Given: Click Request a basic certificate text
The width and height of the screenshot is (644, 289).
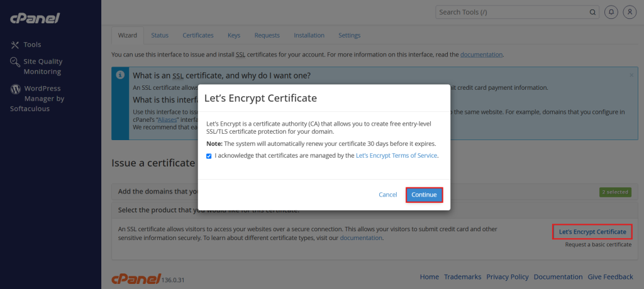Looking at the screenshot, I should (x=598, y=244).
